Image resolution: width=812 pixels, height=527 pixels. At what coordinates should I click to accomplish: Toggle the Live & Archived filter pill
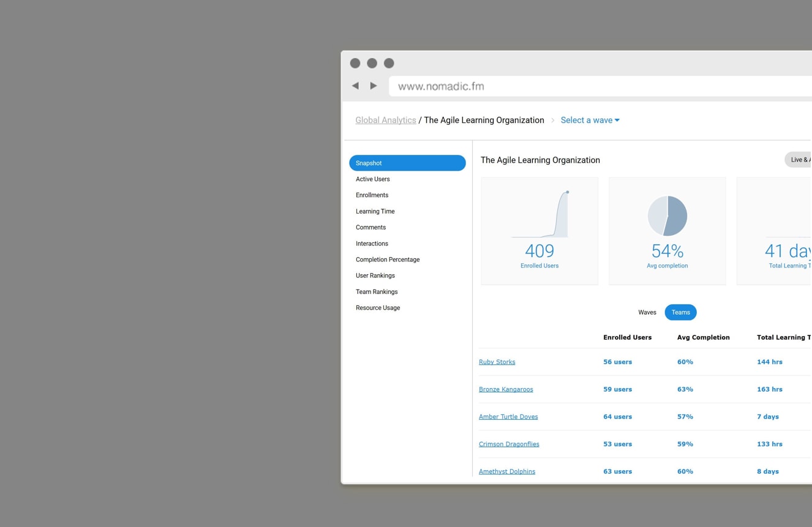coord(799,160)
